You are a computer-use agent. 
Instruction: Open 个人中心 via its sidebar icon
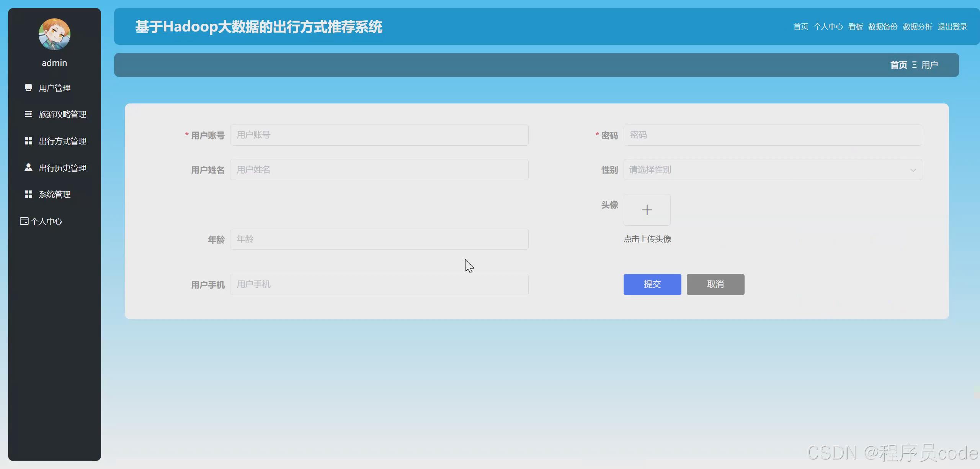[x=24, y=221]
